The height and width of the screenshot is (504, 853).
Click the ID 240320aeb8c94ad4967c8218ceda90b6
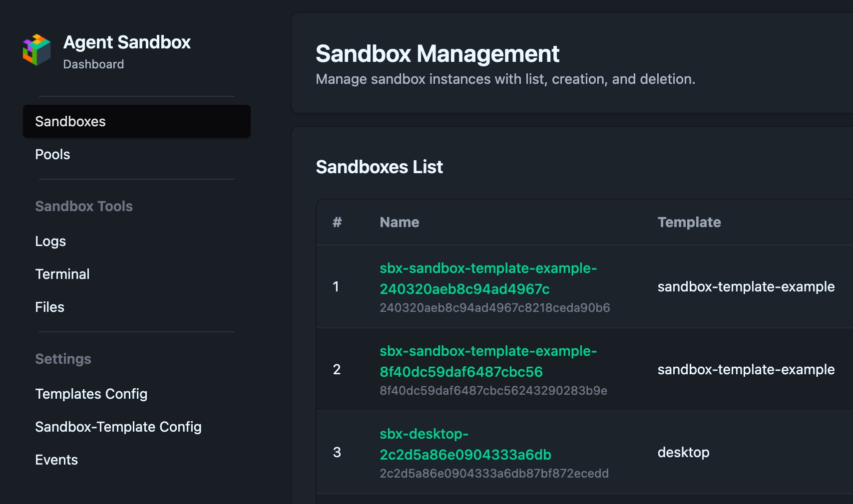[x=494, y=307]
